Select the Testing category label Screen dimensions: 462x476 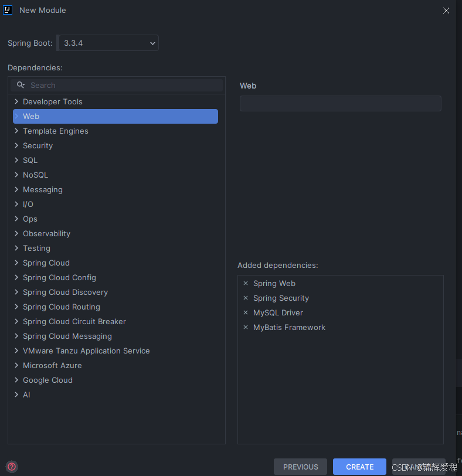click(x=37, y=249)
